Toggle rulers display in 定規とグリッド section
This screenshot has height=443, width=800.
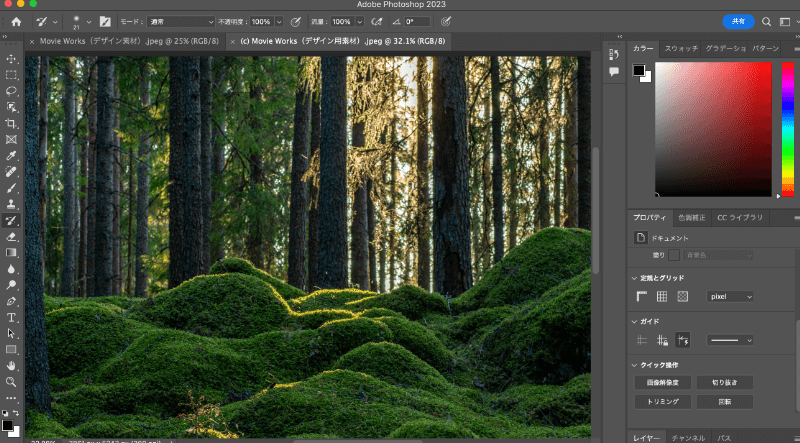point(642,297)
